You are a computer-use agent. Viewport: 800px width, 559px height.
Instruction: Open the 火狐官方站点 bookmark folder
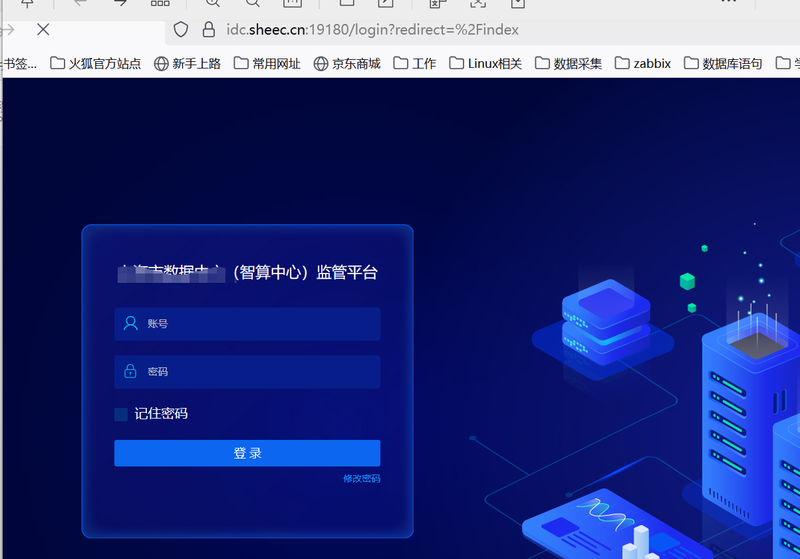pyautogui.click(x=95, y=63)
